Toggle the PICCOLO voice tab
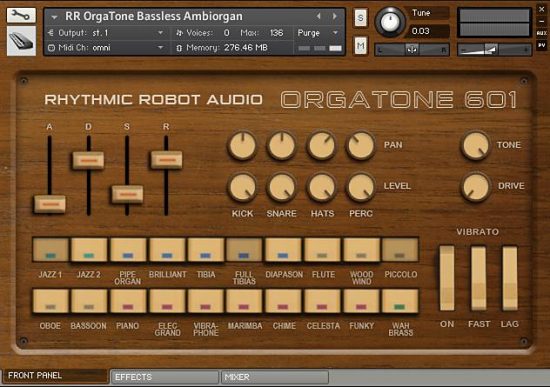Image resolution: width=550 pixels, height=387 pixels. tap(400, 250)
